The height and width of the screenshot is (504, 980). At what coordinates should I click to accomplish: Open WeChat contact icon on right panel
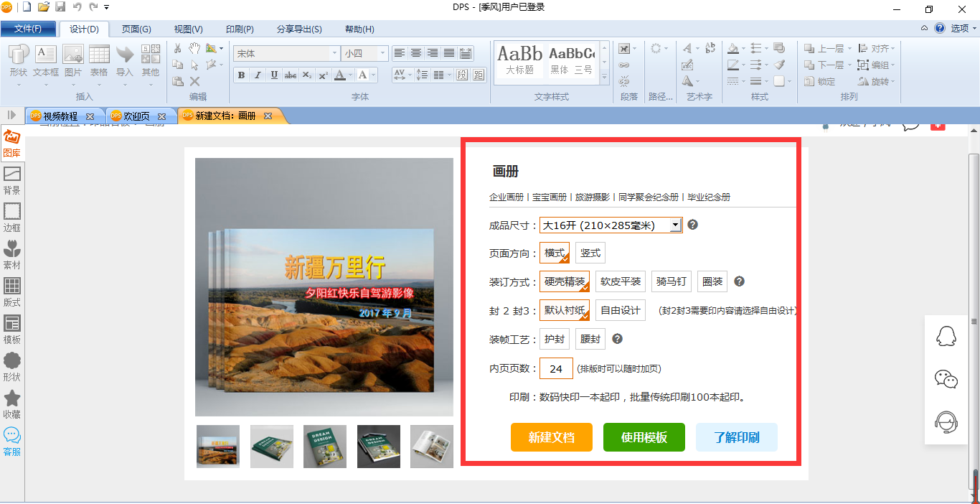pos(946,379)
